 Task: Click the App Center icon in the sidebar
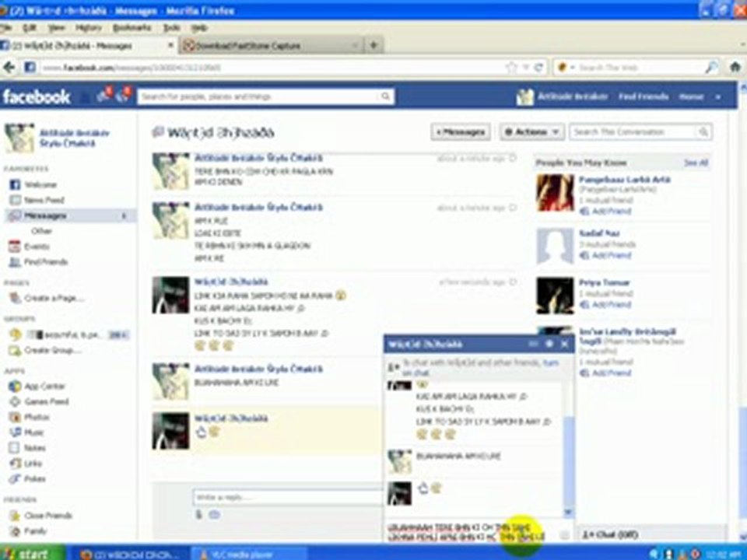15,387
